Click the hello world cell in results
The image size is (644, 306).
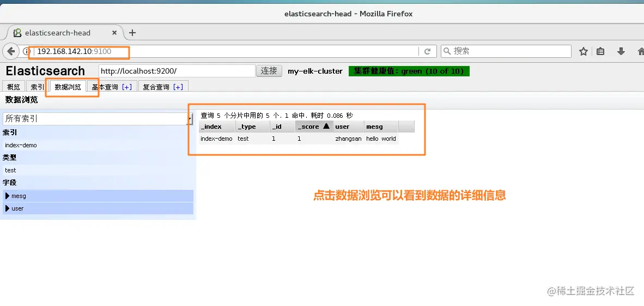(381, 139)
